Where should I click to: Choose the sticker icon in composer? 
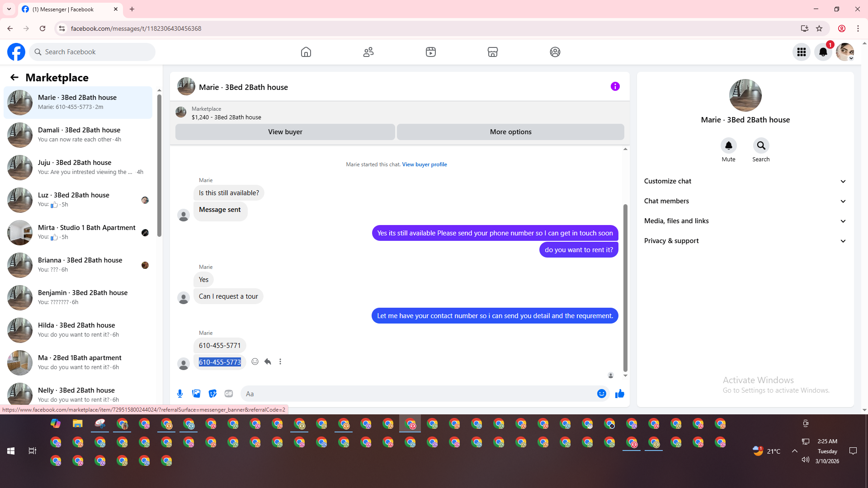coord(212,394)
